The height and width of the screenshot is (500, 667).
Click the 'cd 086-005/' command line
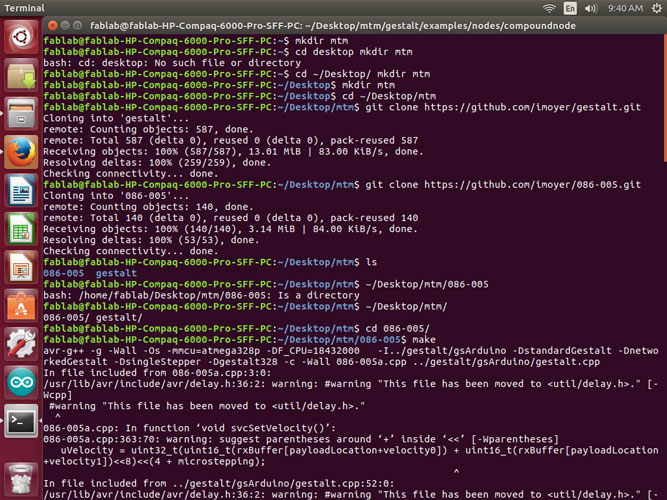tap(236, 329)
